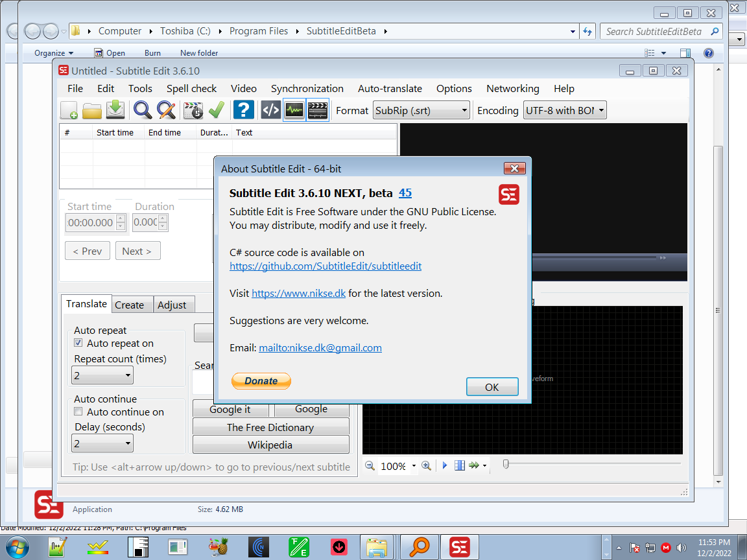Open the Explorer address bar history dropdown
The image size is (747, 560).
pos(573,31)
